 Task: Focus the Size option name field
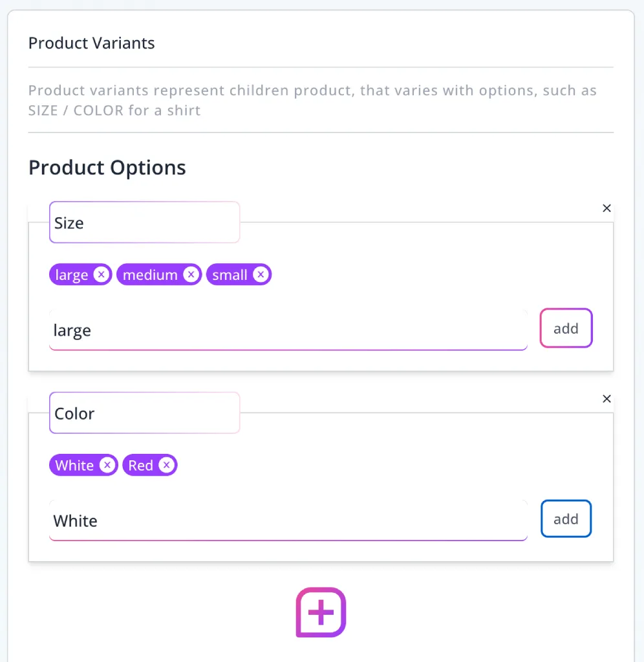click(x=144, y=223)
